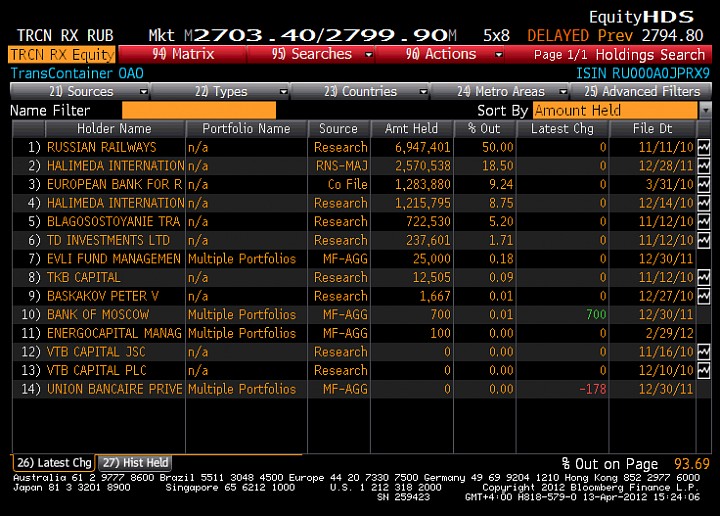The height and width of the screenshot is (516, 720).
Task: Open holder EVLI FUND MANAGEMEN
Action: [x=114, y=259]
